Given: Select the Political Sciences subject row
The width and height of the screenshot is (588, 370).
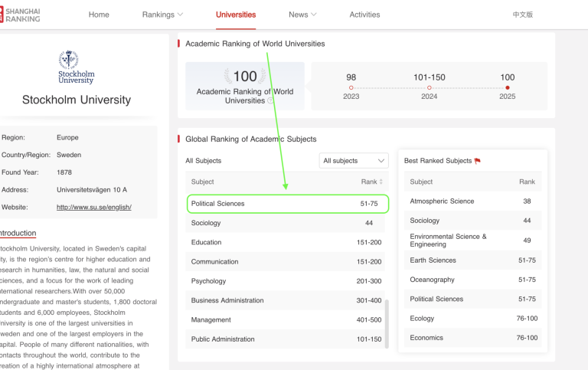Looking at the screenshot, I should click(x=287, y=204).
